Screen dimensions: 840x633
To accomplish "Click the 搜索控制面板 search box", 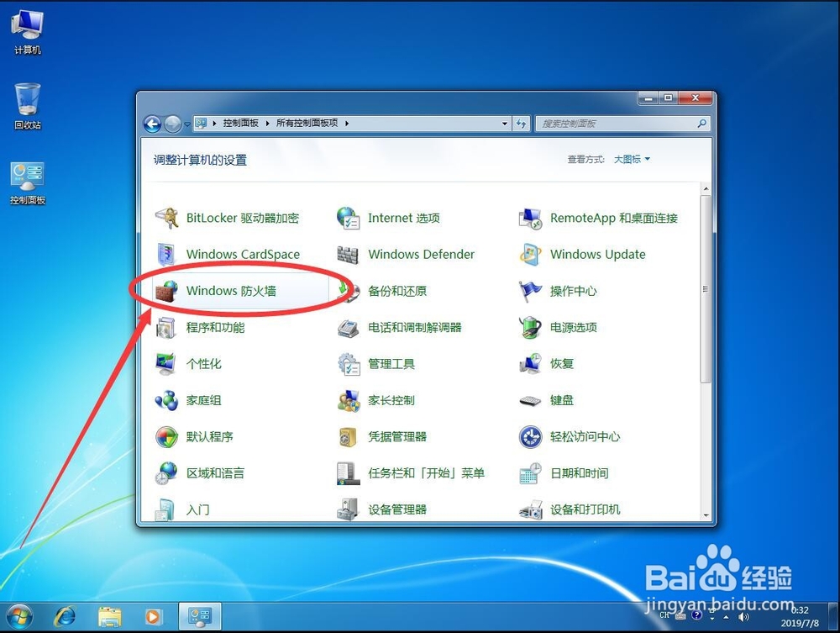I will pos(623,124).
